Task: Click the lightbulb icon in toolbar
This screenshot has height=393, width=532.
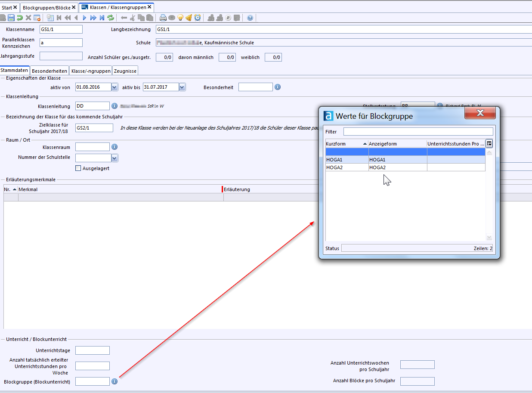Action: 180,18
